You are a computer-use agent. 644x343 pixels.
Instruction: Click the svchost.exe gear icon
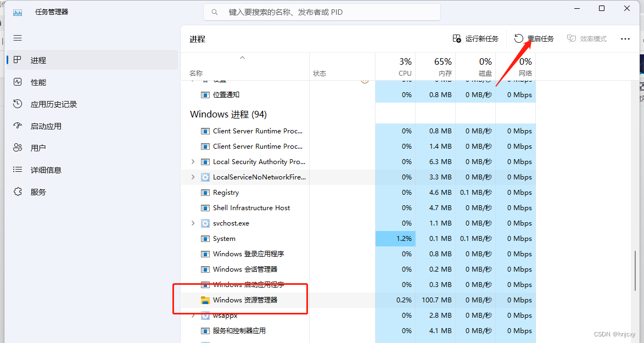(x=205, y=223)
